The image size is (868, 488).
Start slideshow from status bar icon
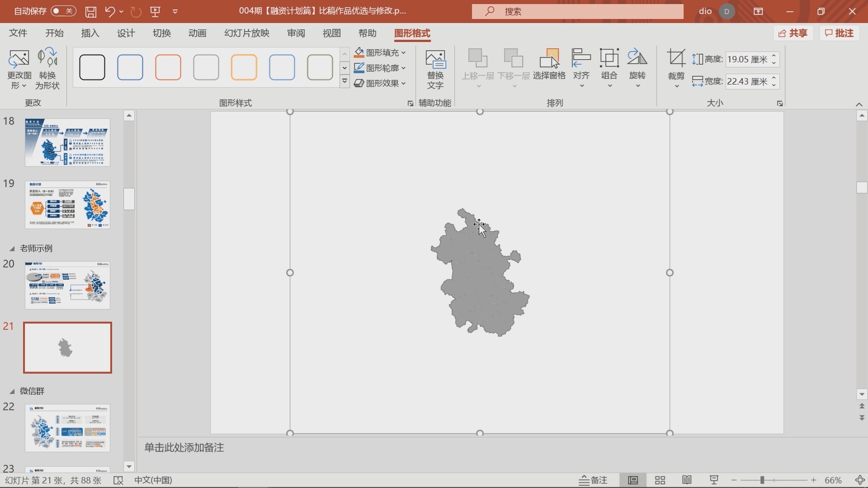714,480
